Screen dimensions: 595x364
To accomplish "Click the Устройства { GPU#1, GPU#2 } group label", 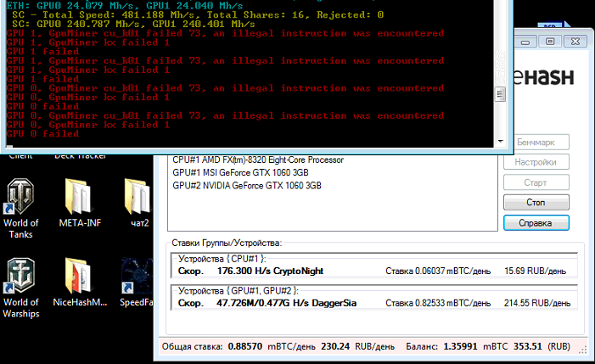I will point(239,291).
